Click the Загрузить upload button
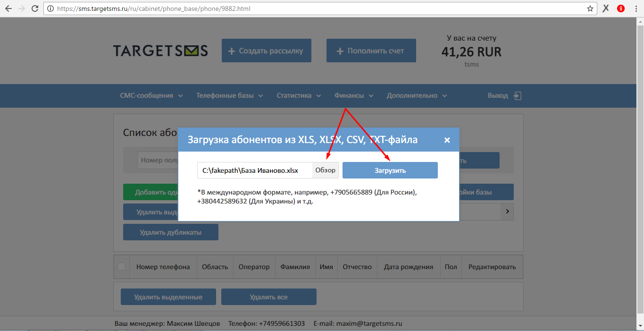This screenshot has width=644, height=331. (390, 170)
